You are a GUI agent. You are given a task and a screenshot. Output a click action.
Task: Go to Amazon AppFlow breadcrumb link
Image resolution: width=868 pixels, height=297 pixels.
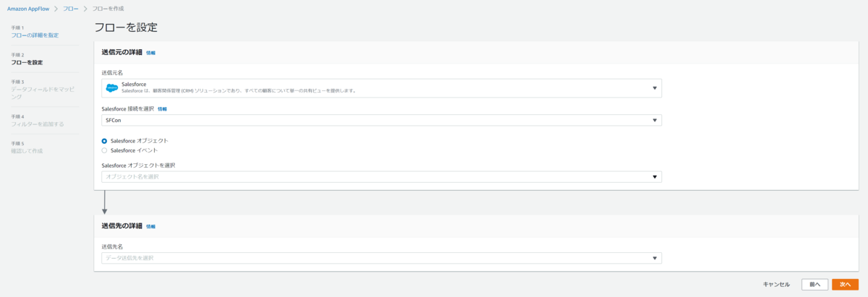click(x=27, y=8)
